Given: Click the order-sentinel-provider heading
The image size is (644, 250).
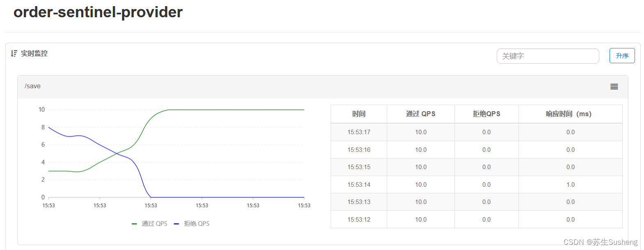Looking at the screenshot, I should pos(98,12).
